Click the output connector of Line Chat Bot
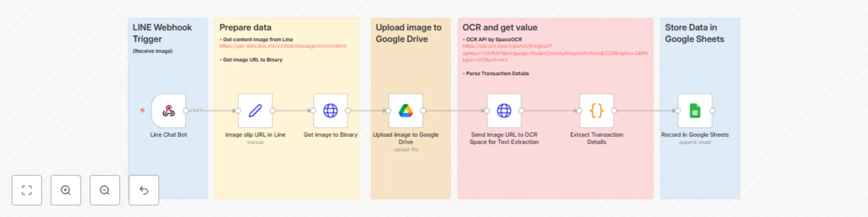Image resolution: width=868 pixels, height=217 pixels. coord(186,111)
